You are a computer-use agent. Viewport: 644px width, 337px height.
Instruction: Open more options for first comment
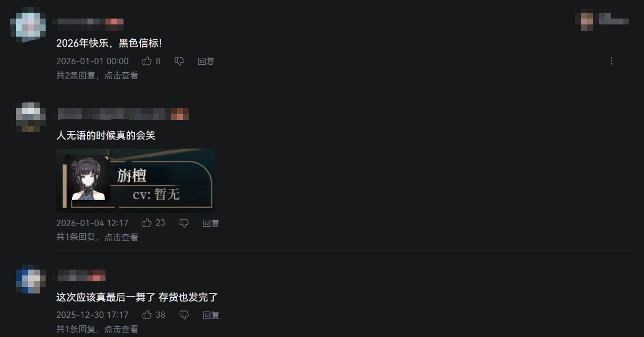[x=611, y=61]
